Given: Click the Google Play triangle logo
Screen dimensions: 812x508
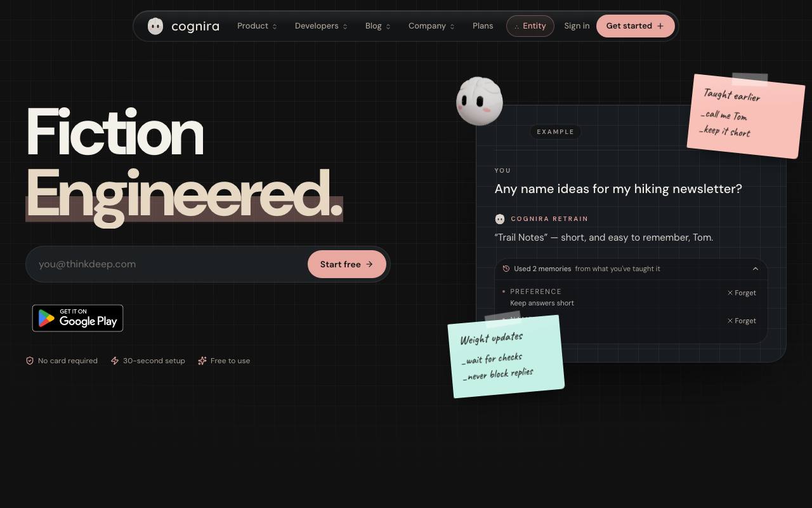Looking at the screenshot, I should tap(46, 318).
